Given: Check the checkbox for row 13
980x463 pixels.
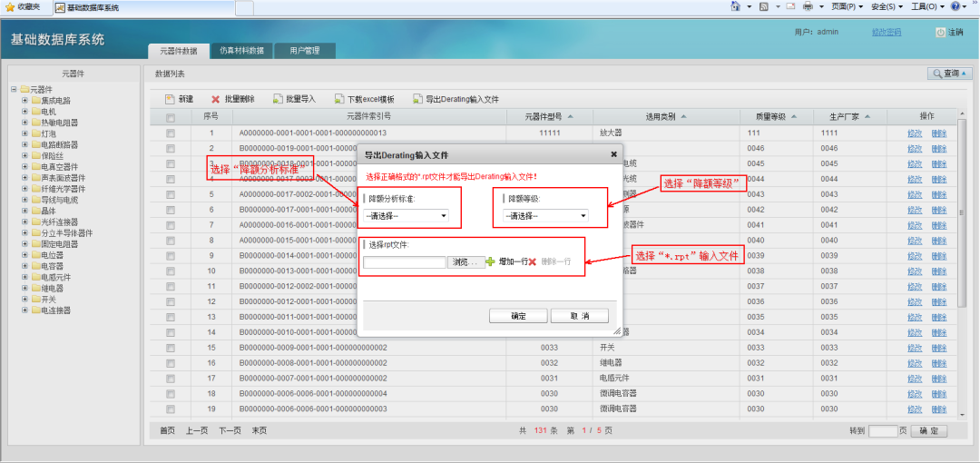Looking at the screenshot, I should [x=170, y=317].
